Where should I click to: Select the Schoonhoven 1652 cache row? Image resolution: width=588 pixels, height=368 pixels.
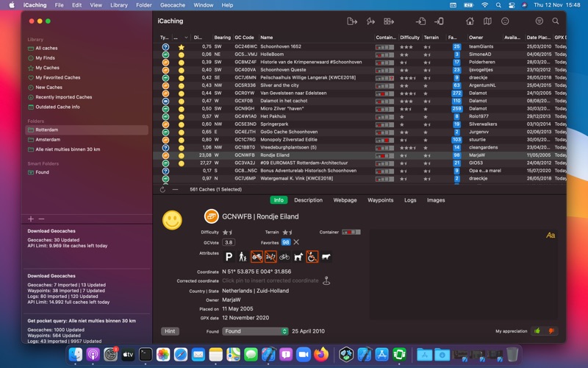(280, 46)
